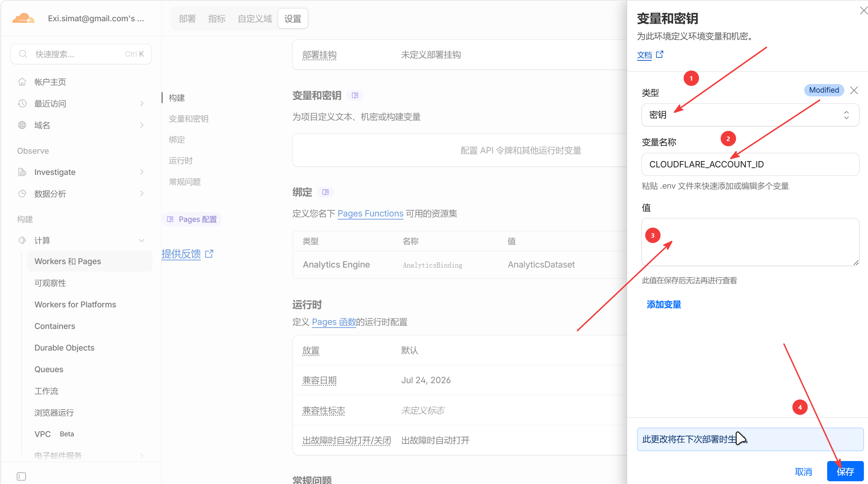Click the external link icon beside 文档
Image resolution: width=868 pixels, height=484 pixels.
[x=660, y=55]
